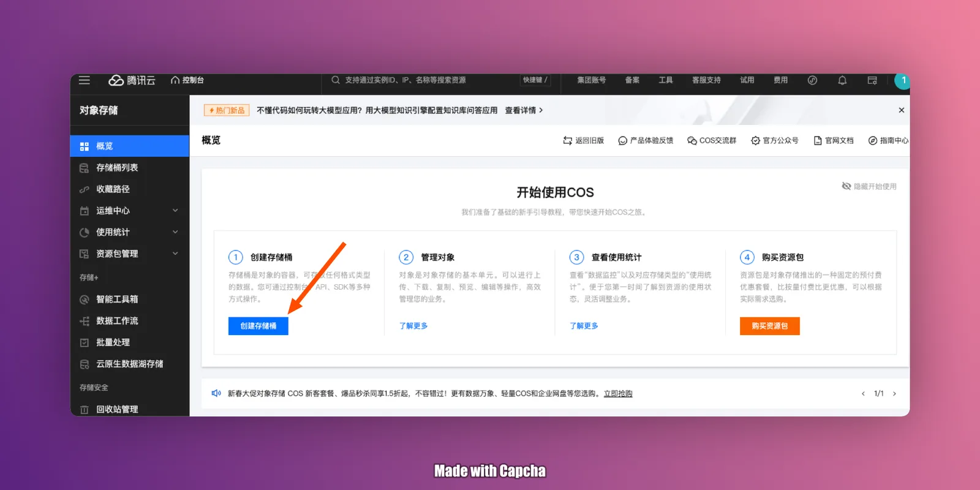Image resolution: width=980 pixels, height=490 pixels.
Task: Click the 热门新品 tag
Action: pos(227,110)
